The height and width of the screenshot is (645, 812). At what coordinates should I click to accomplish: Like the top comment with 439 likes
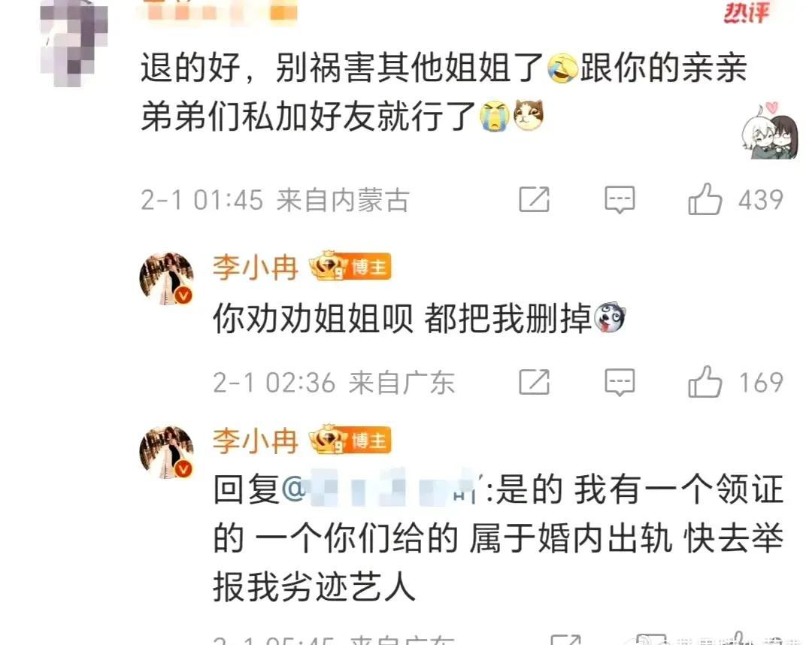704,199
